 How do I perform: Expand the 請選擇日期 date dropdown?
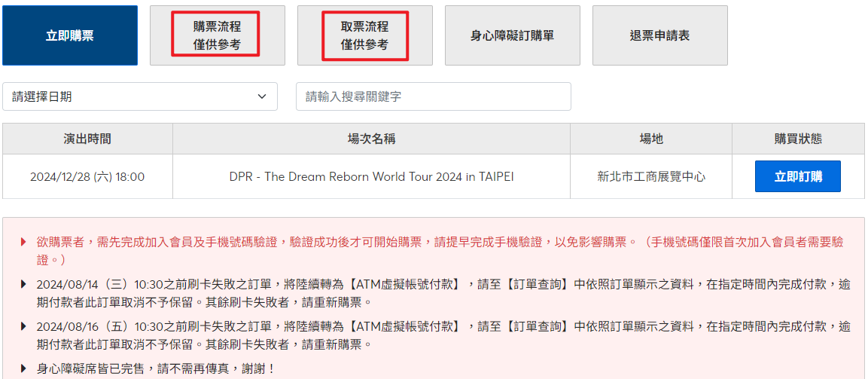140,96
